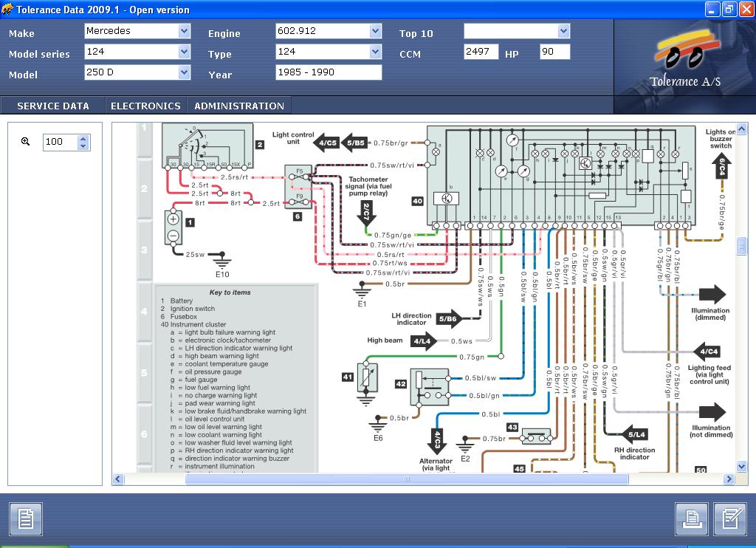Click the edit notes pencil icon
Screen dimensions: 756x548
point(730,519)
